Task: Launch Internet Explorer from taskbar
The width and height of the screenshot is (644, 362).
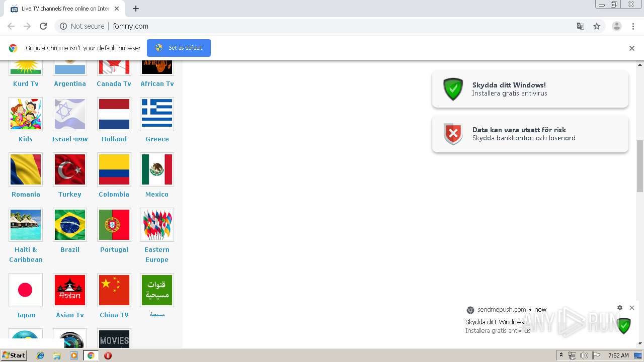Action: click(40, 355)
